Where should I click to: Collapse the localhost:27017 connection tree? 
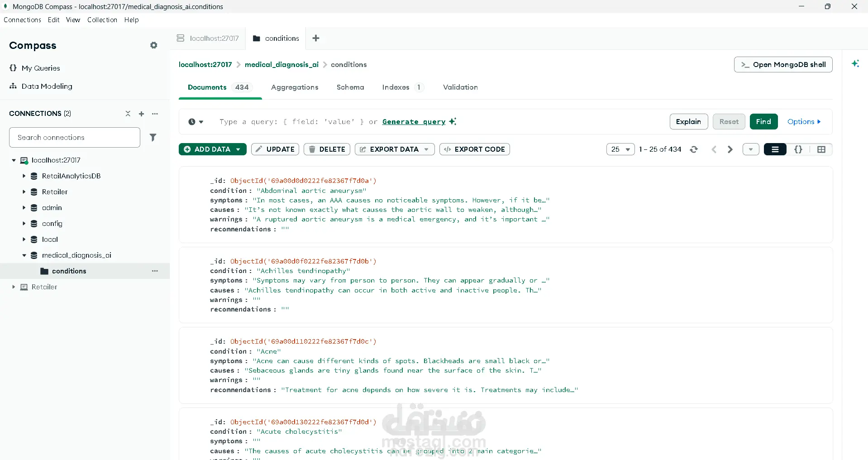[x=14, y=160]
